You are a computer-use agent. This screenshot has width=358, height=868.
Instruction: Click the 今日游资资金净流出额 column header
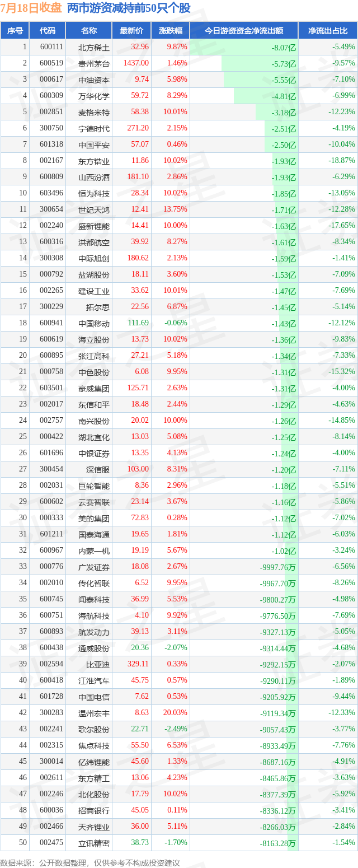244,31
